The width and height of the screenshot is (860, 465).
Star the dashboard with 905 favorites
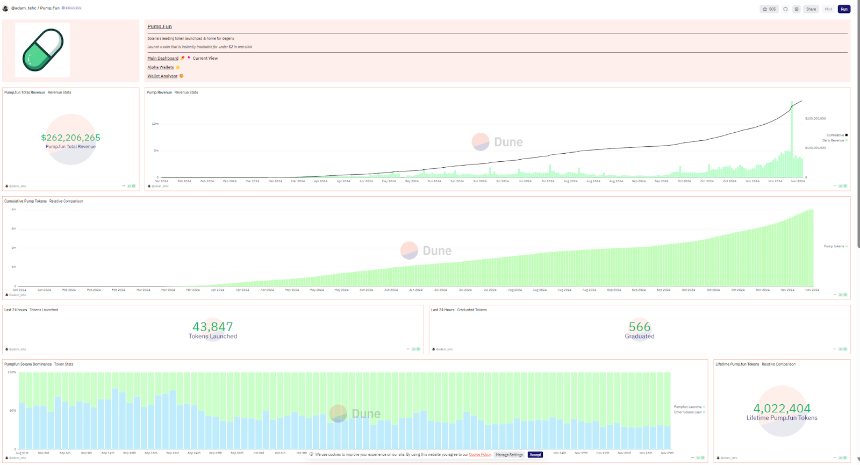tap(770, 9)
